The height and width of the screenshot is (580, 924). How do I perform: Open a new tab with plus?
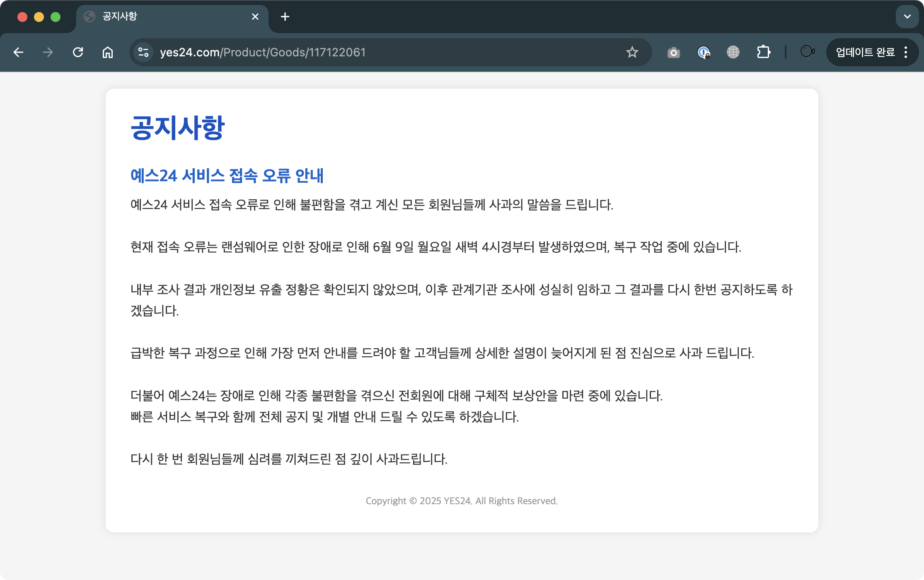click(285, 17)
